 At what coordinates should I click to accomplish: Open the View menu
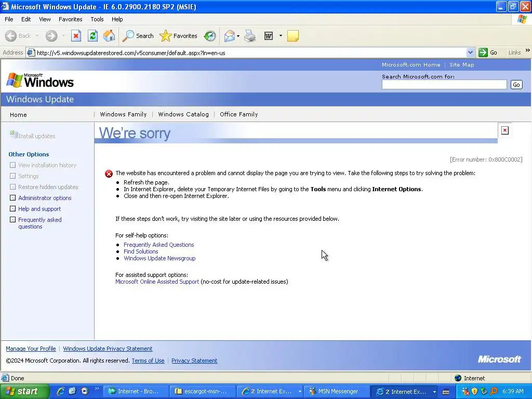pos(45,19)
